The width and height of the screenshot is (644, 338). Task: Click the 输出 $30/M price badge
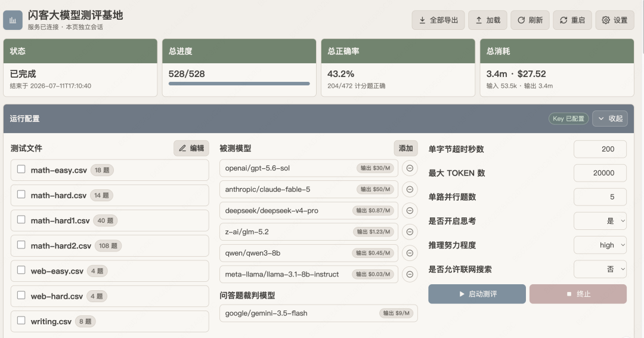pyautogui.click(x=375, y=168)
